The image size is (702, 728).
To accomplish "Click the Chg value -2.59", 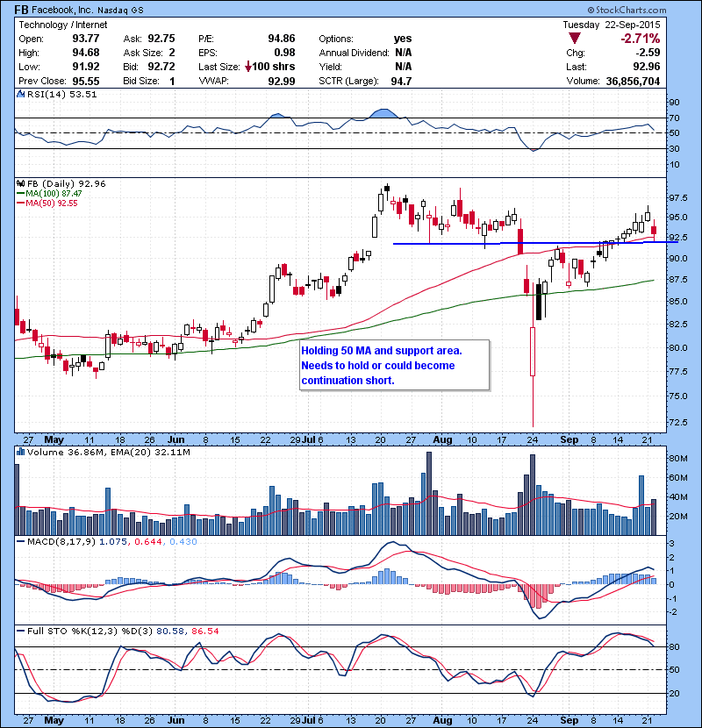I will pos(648,53).
